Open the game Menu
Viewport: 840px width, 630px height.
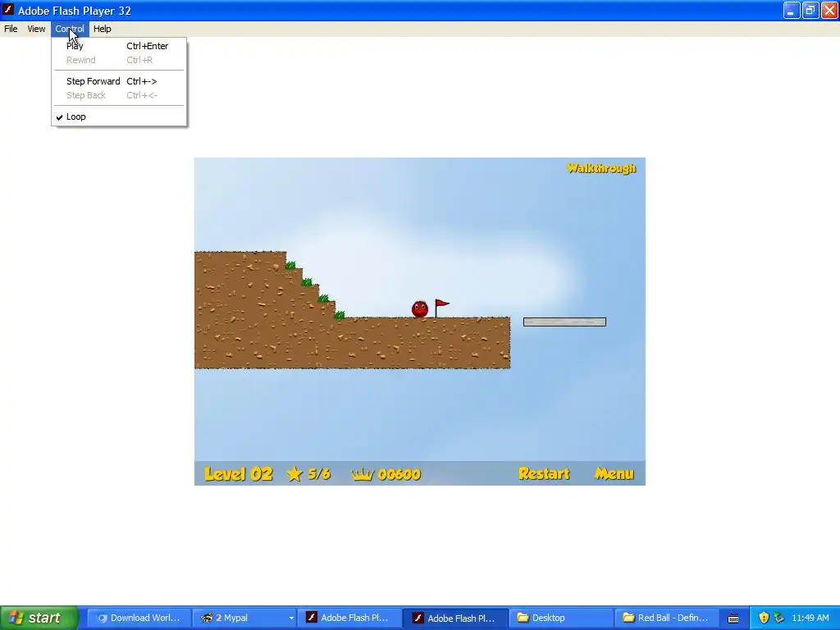coord(614,473)
